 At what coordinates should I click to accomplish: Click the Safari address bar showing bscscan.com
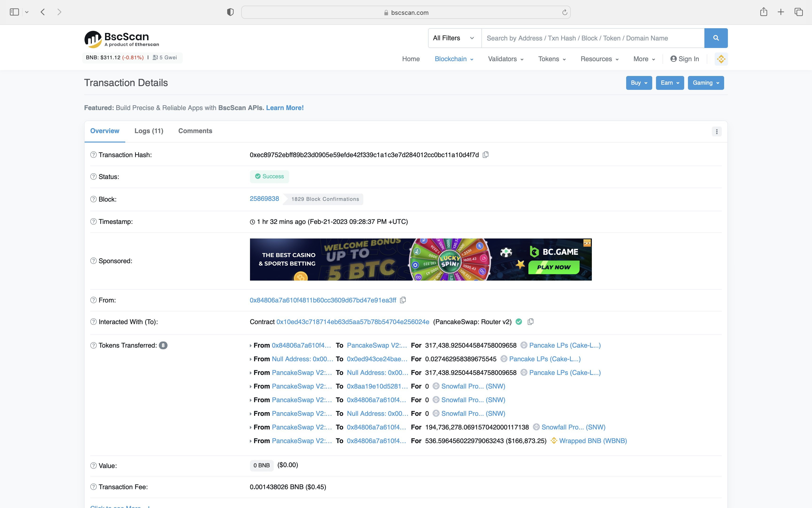(406, 12)
